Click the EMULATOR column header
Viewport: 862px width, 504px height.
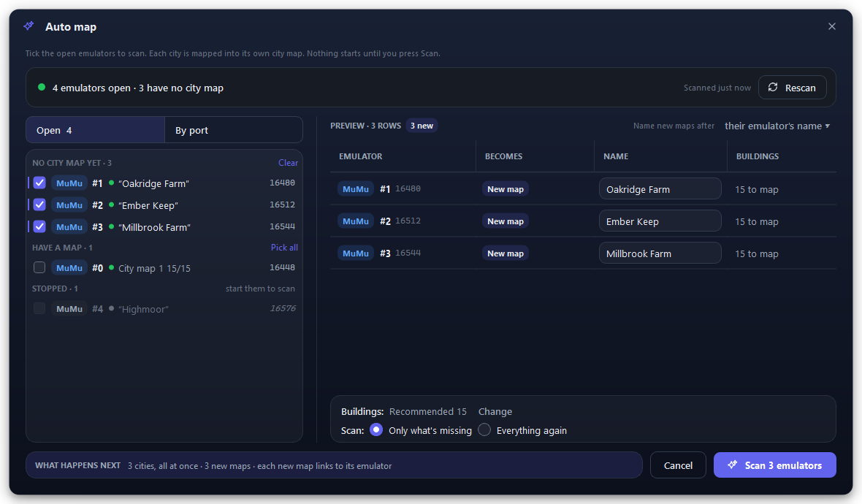click(x=361, y=156)
